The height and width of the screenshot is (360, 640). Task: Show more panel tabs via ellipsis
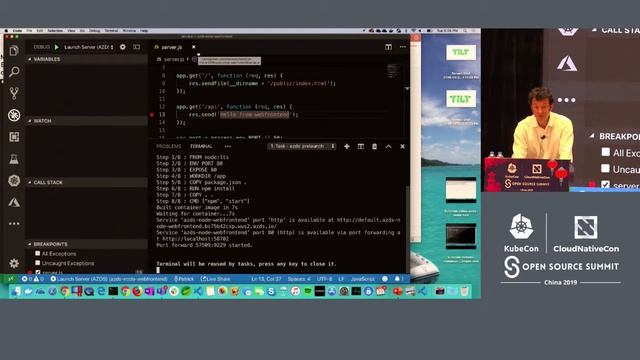point(228,146)
